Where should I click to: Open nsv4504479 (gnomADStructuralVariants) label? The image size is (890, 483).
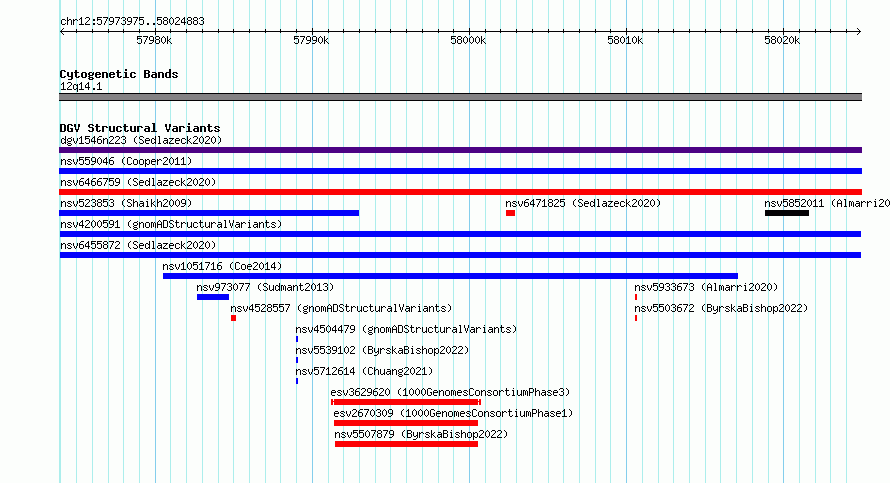(x=406, y=329)
